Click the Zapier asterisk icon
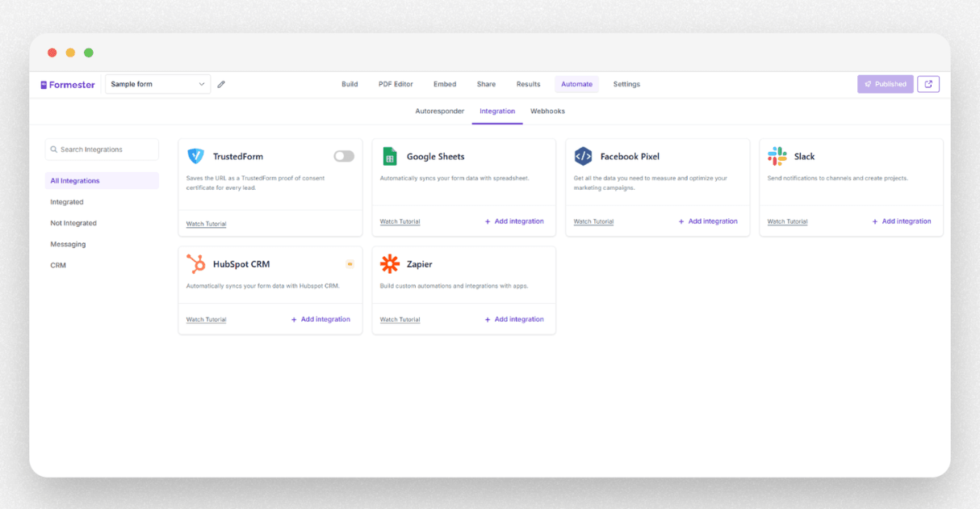 click(x=390, y=264)
